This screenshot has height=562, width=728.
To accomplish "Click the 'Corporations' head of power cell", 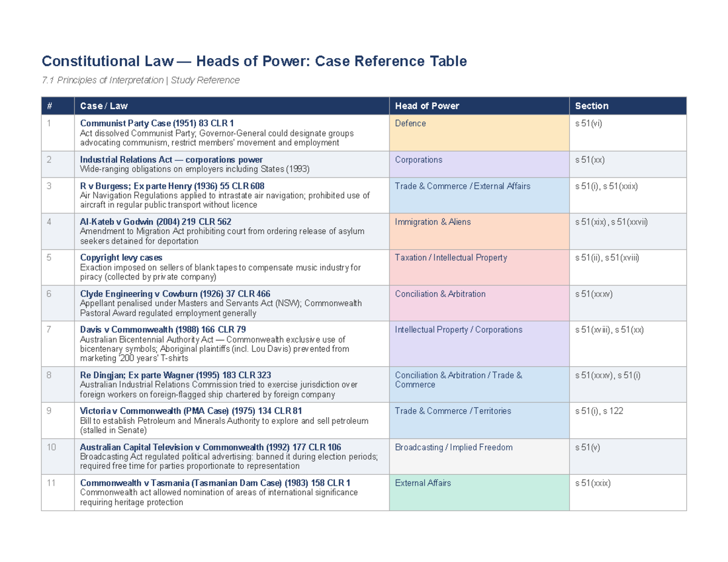I will (479, 164).
